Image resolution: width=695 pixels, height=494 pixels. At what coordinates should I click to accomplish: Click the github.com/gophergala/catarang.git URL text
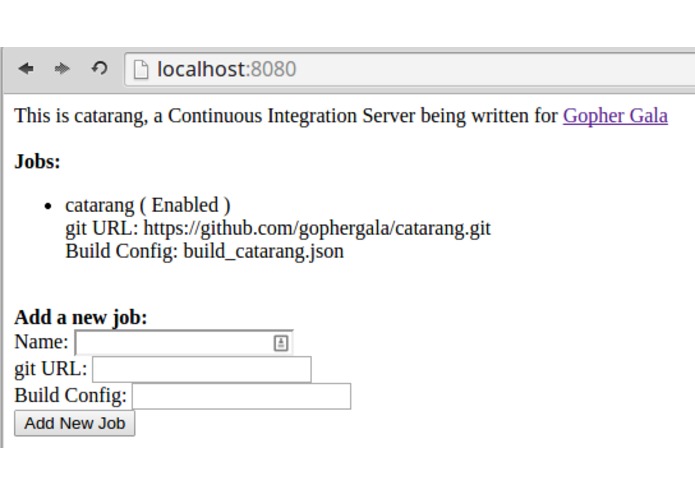(x=317, y=229)
